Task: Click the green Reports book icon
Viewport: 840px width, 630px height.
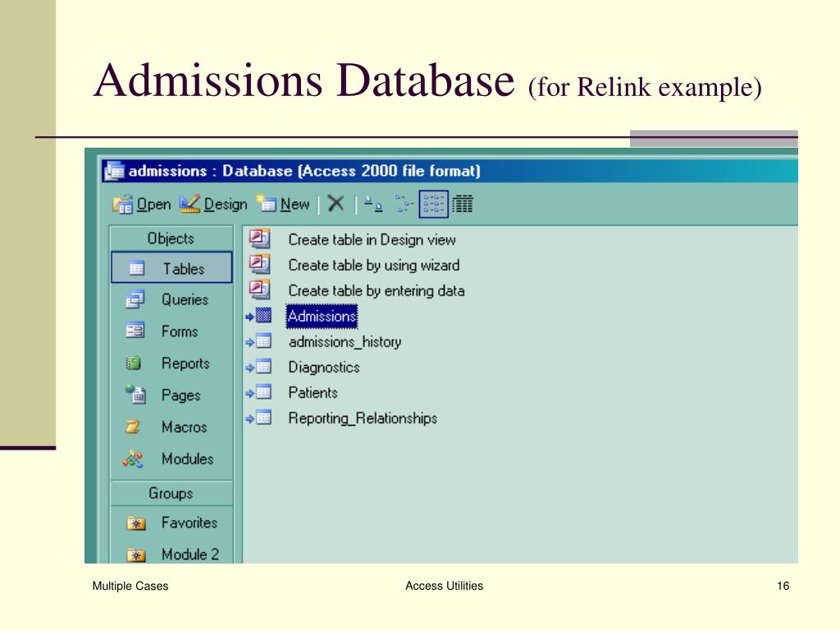Action: coord(134,363)
